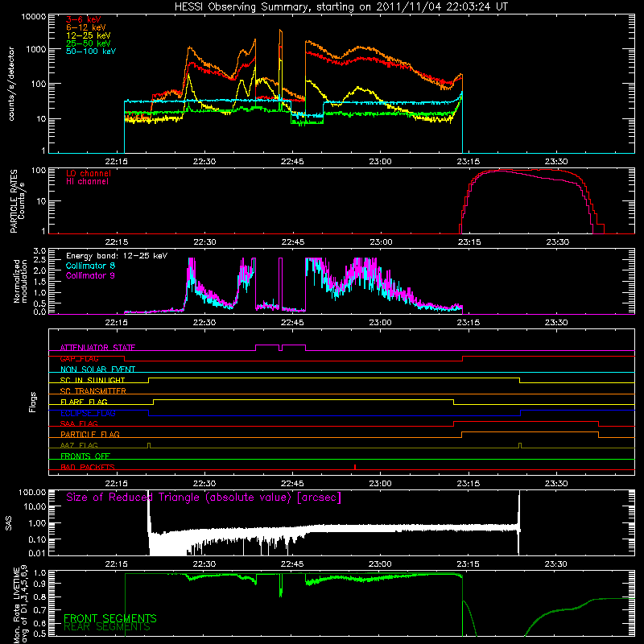This screenshot has height=644, width=644.
Task: Select the red '3-6 keV' legend label
Action: pyautogui.click(x=84, y=19)
